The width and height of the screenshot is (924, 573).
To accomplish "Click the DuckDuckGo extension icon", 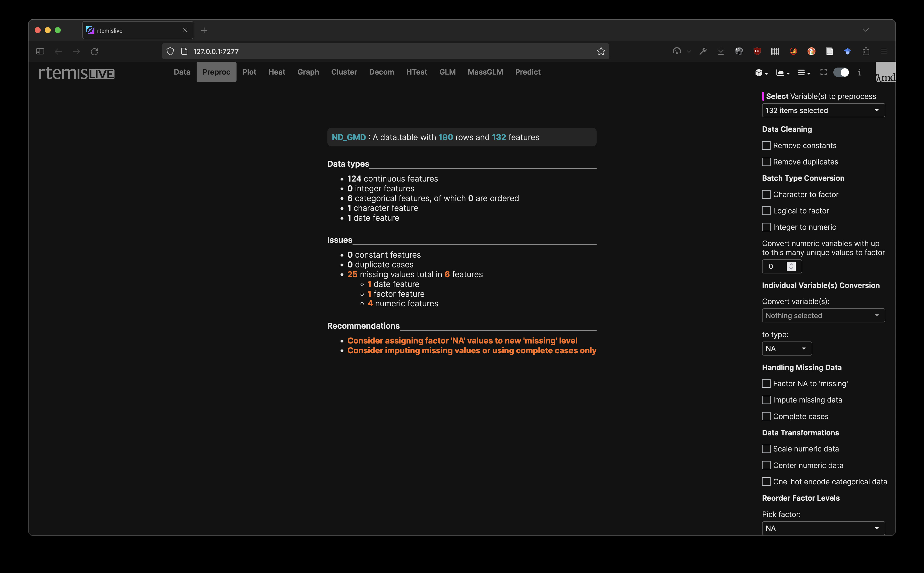I will [x=811, y=51].
